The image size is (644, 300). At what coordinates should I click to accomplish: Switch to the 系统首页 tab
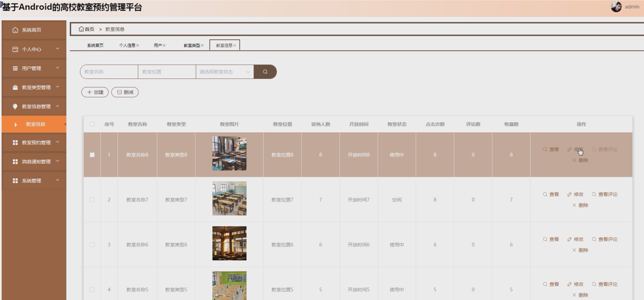pyautogui.click(x=95, y=45)
